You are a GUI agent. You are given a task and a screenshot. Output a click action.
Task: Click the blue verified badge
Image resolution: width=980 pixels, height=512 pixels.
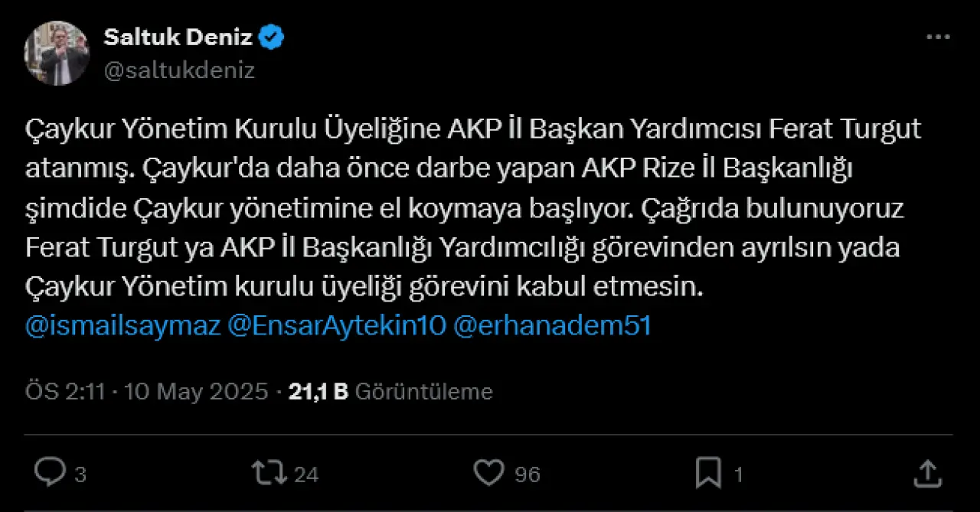(x=271, y=37)
